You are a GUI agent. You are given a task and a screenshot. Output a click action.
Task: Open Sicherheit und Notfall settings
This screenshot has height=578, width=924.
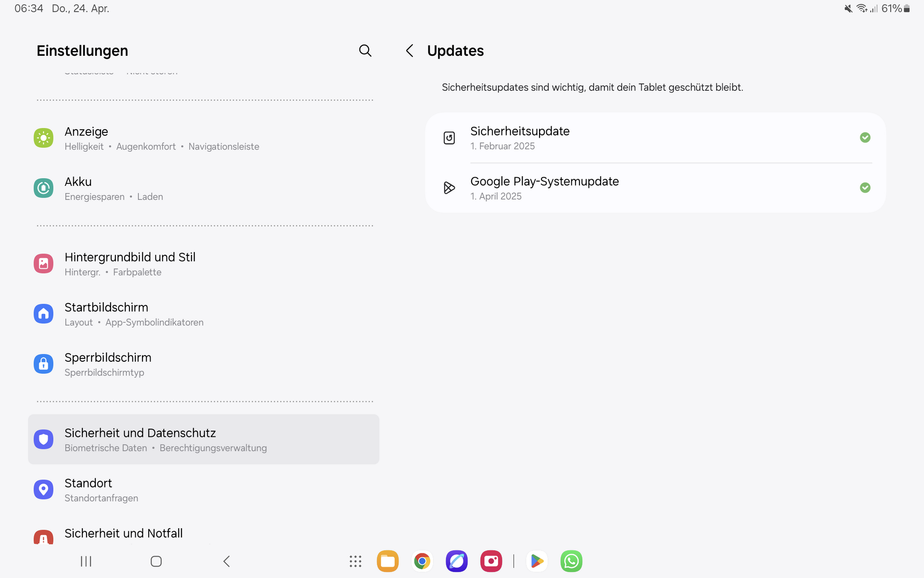point(124,533)
